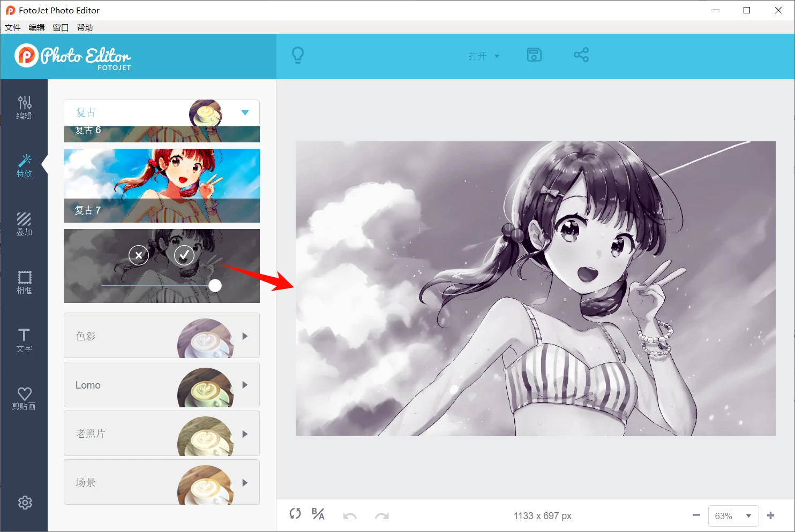Cancel the effect with the X button

(x=139, y=255)
